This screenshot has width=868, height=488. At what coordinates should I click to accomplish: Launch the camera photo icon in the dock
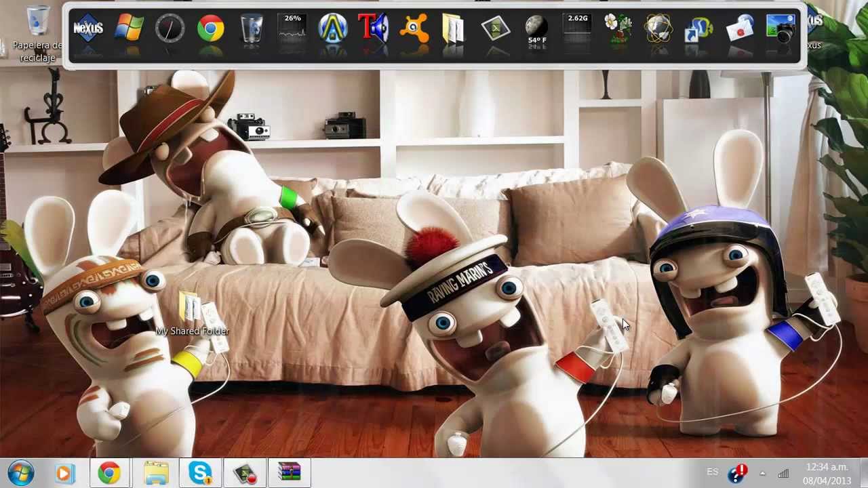pos(780,29)
